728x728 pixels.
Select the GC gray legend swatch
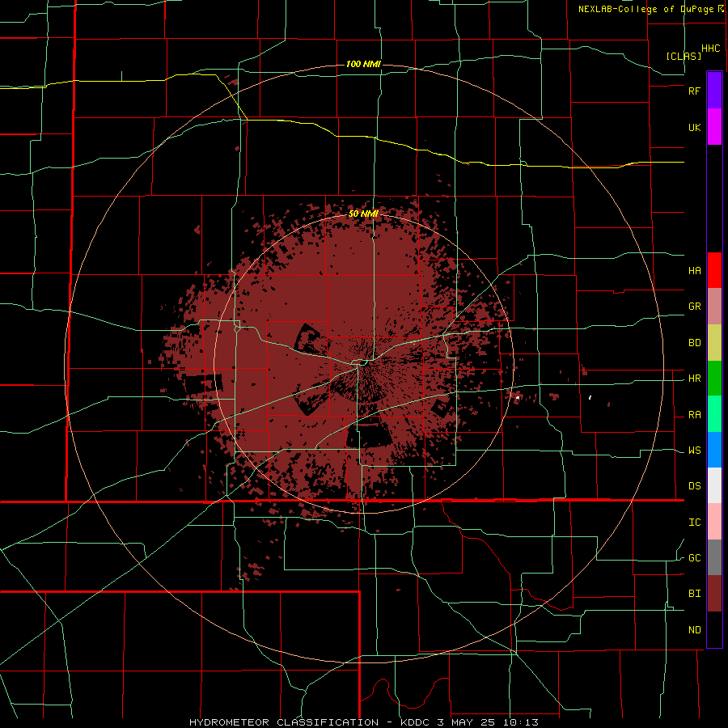tap(714, 557)
